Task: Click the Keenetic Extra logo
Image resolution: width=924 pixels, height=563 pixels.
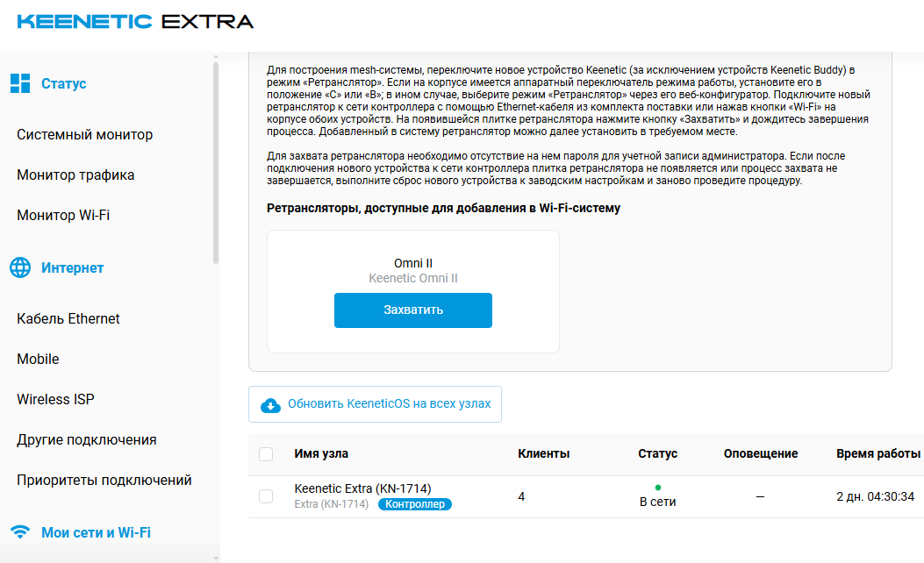Action: [135, 22]
